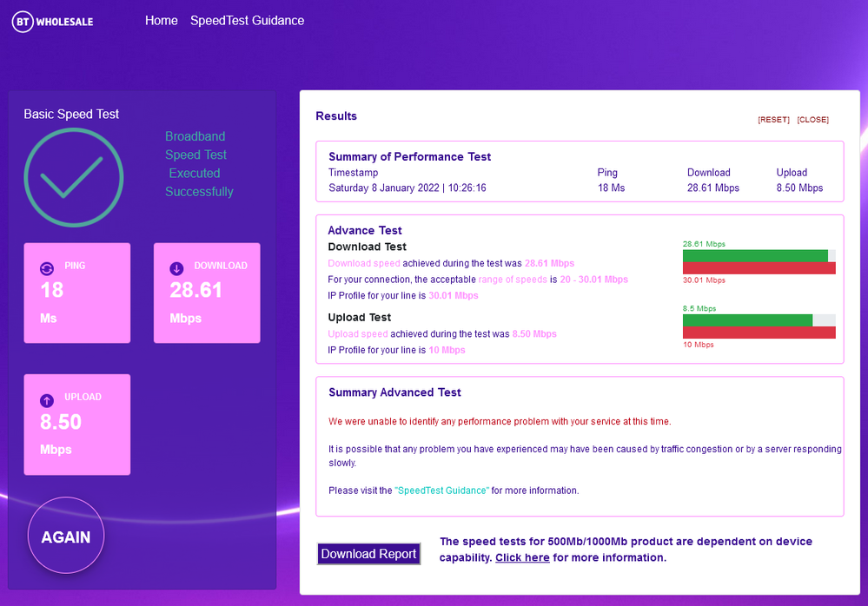Click the green download speed bar
Screen dimensions: 868x606
pyautogui.click(x=754, y=256)
